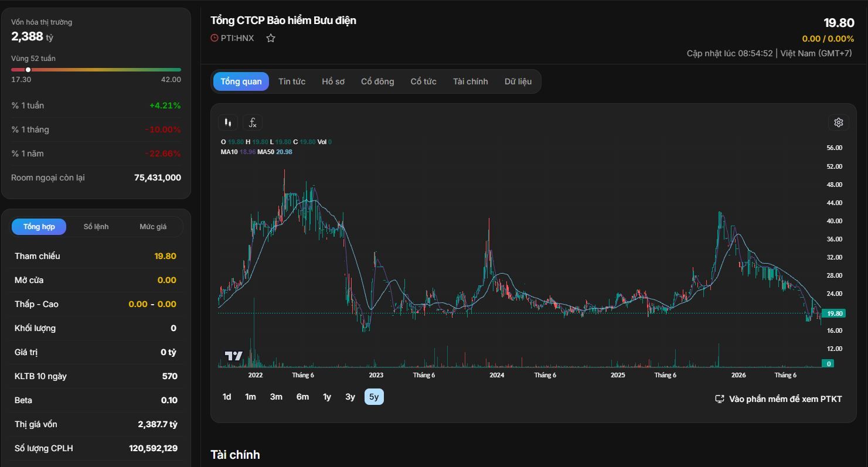The height and width of the screenshot is (467, 868).
Task: Click the Cập nhật lúc 08:54:52 timestamp
Action: click(730, 53)
